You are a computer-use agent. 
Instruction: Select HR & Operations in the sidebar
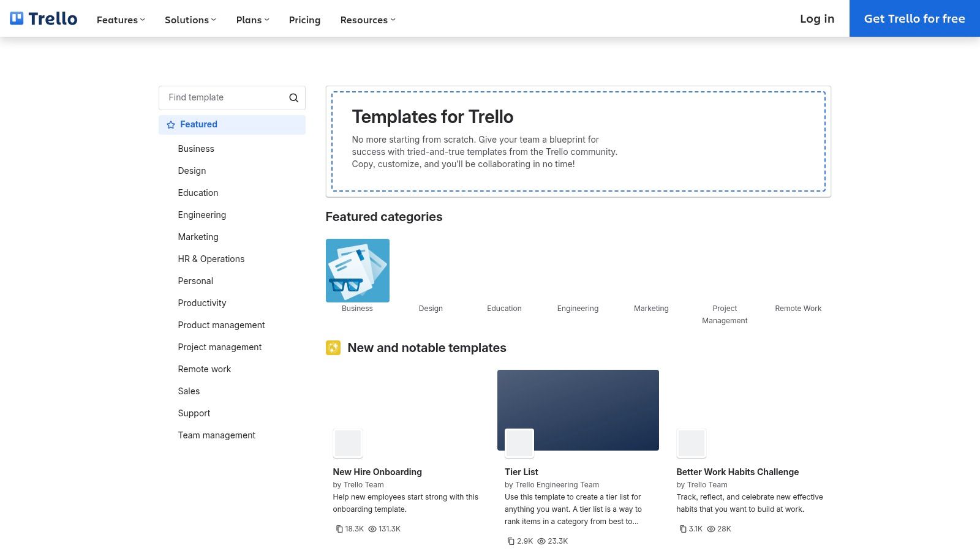211,259
